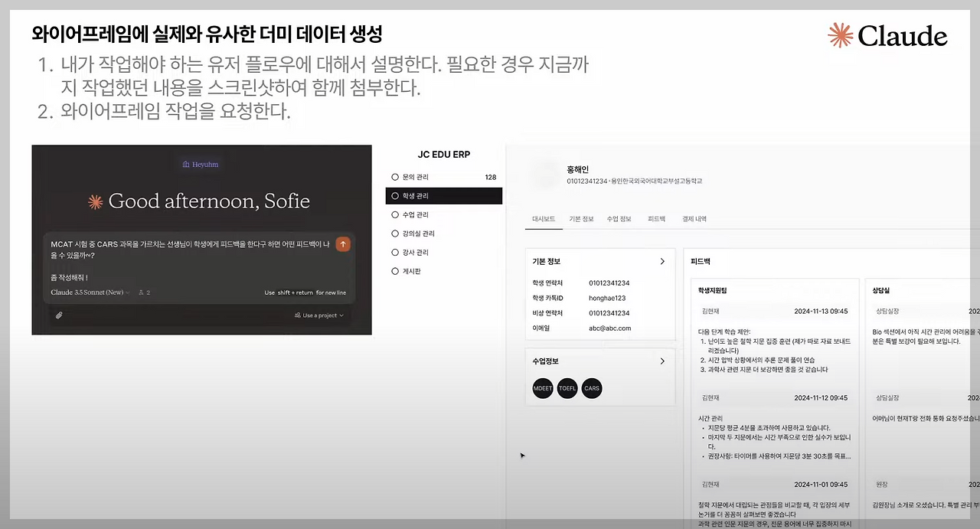Click the slide title 와이어프레임에 실제와 유사한 더미 데이터 생성

tap(207, 34)
